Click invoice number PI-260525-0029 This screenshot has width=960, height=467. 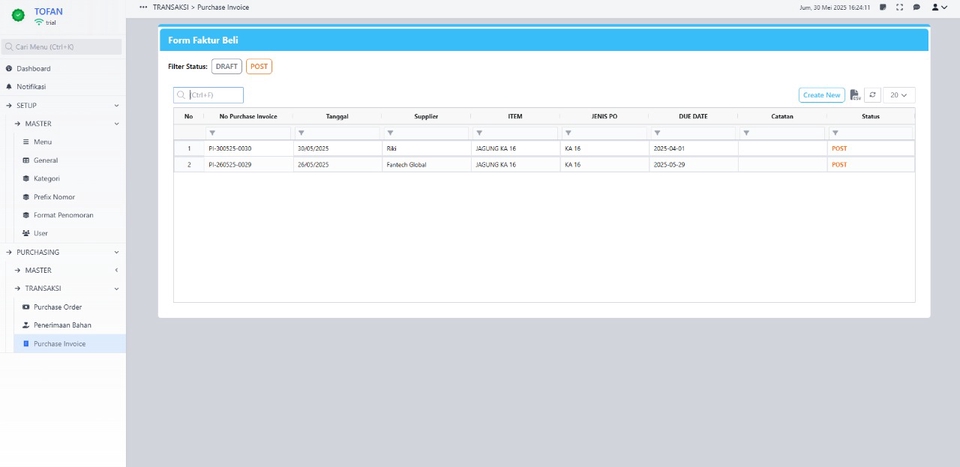(x=230, y=165)
